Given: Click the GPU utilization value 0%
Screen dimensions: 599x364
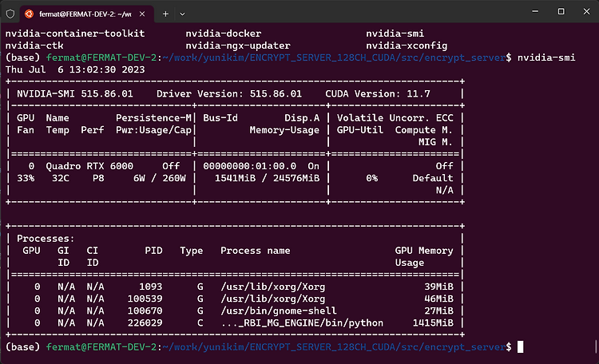Looking at the screenshot, I should [371, 178].
